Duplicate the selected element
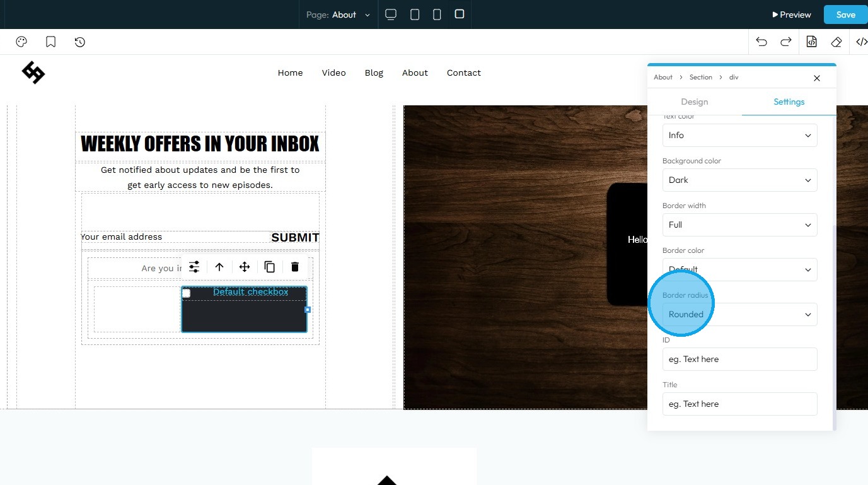The height and width of the screenshot is (485, 868). 270,267
